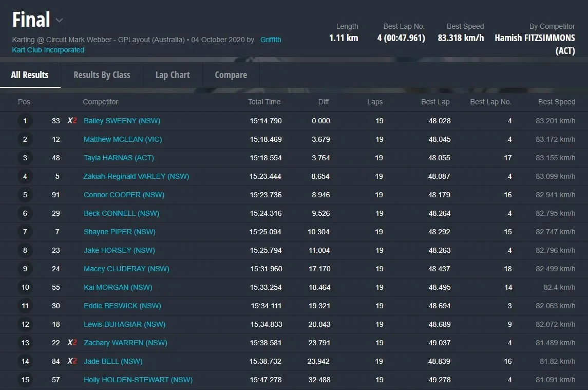Expand the Final session dropdown chevron
The width and height of the screenshot is (588, 390).
[x=59, y=20]
